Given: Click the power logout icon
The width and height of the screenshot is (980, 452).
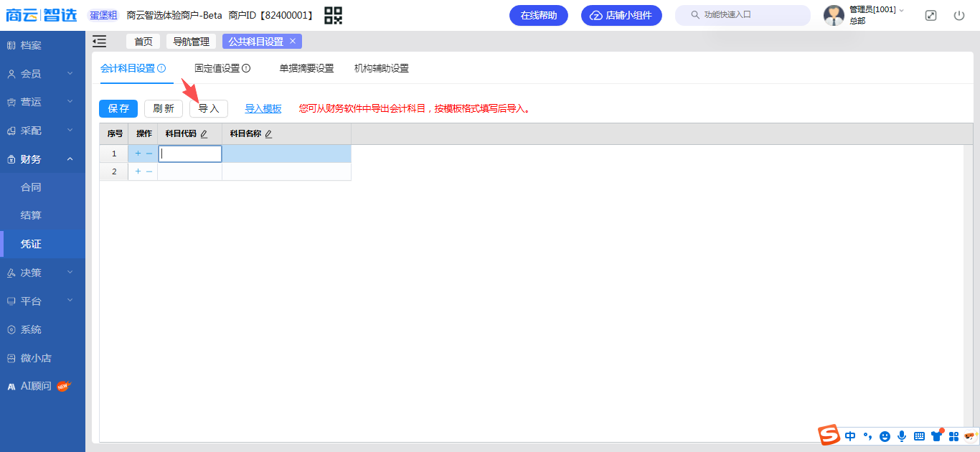Looking at the screenshot, I should click(x=959, y=15).
